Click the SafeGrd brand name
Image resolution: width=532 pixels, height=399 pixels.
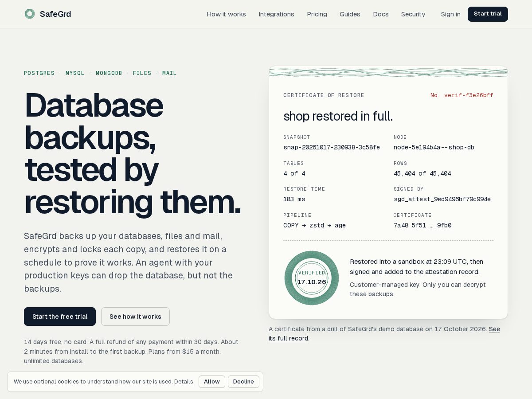pos(55,14)
